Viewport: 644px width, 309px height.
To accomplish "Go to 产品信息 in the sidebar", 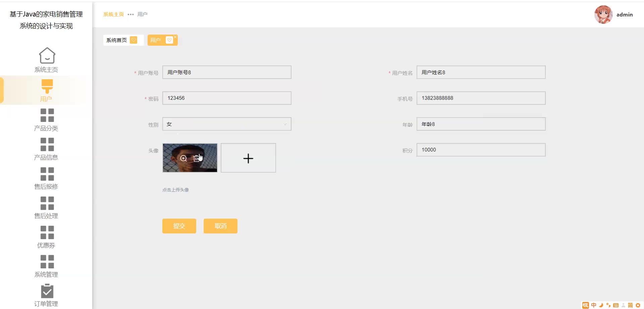I will tap(46, 149).
